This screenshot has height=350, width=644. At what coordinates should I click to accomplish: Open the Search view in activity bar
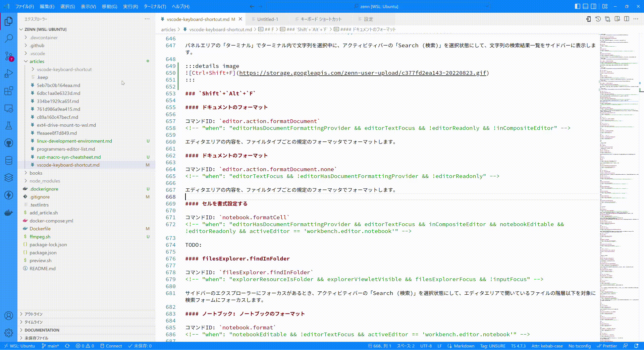(x=9, y=38)
